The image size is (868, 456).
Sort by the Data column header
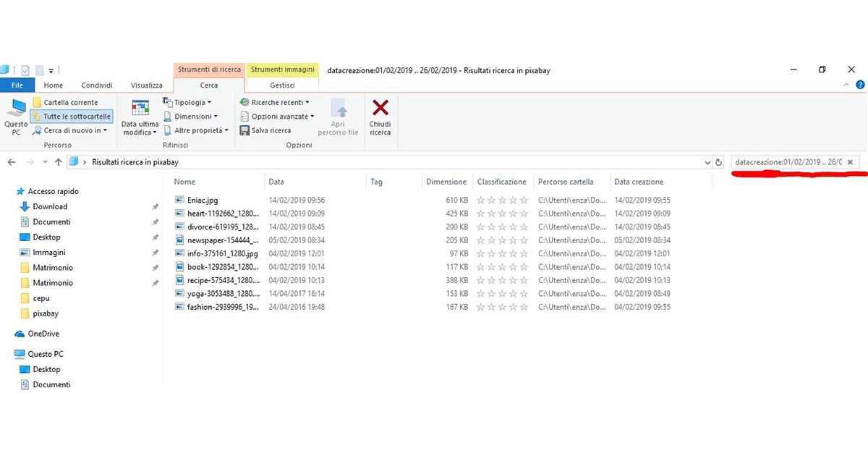tap(276, 182)
